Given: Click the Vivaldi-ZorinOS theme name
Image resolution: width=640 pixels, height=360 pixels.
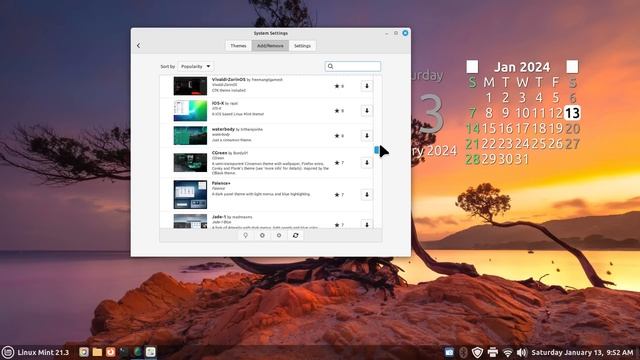Looking at the screenshot, I should click(x=229, y=80).
